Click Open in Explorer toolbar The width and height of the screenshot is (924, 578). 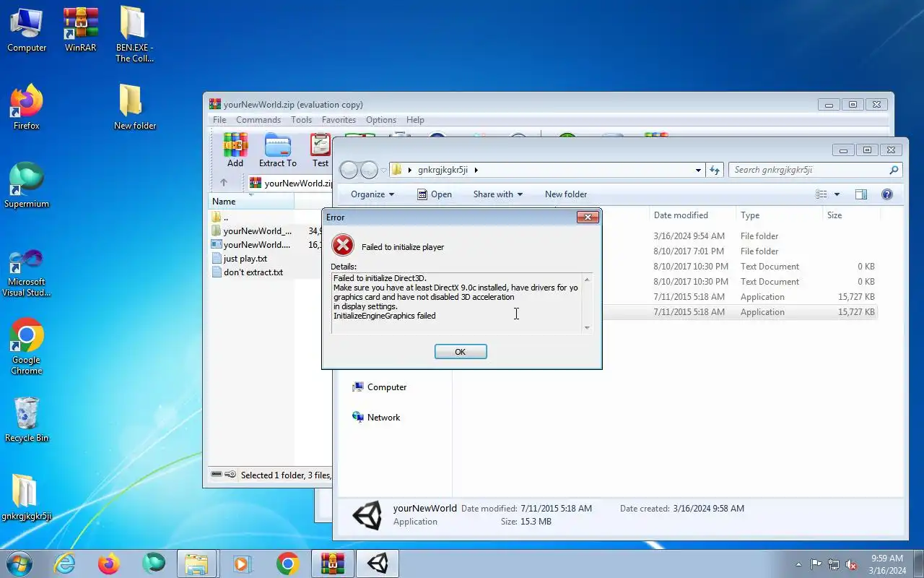435,194
